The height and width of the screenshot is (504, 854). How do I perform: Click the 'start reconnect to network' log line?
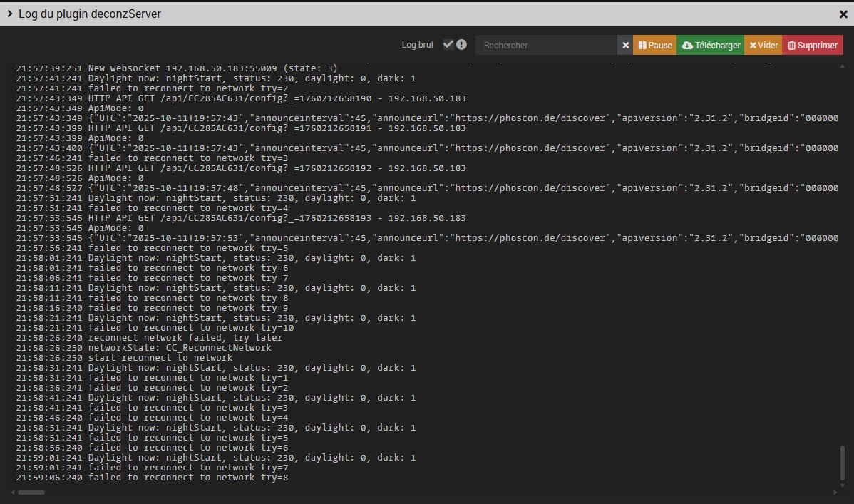(124, 357)
